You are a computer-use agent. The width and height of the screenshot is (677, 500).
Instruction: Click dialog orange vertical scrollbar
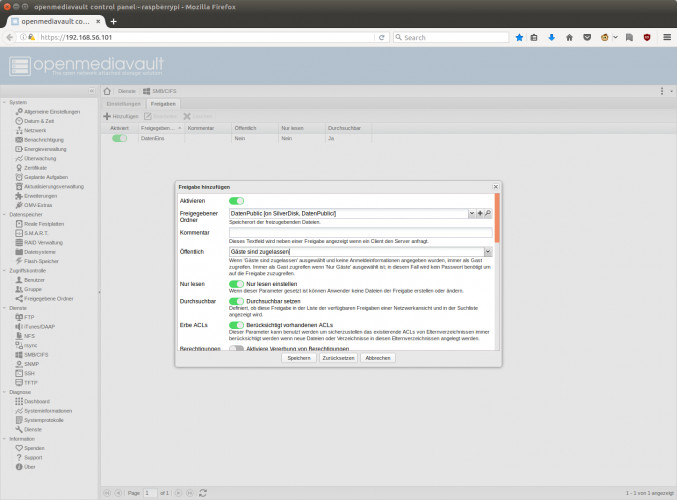[497, 218]
